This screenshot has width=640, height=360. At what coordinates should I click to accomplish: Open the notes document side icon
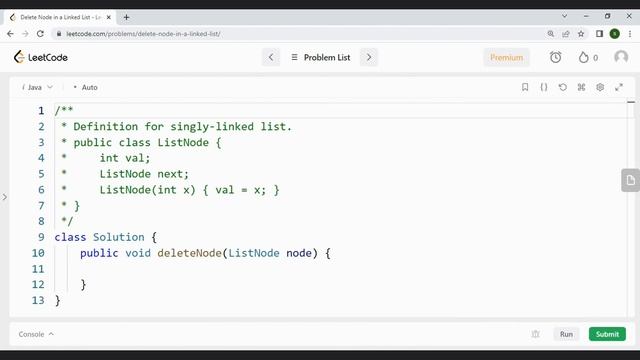(631, 180)
